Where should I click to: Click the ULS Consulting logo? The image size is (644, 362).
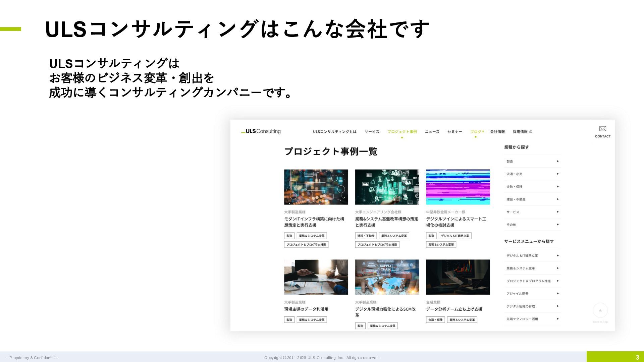[261, 131]
